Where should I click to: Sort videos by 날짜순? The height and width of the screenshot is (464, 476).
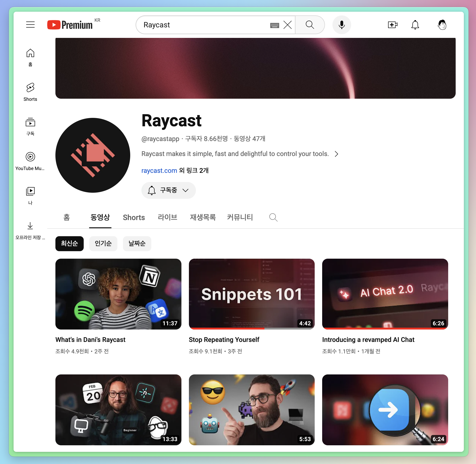(137, 243)
